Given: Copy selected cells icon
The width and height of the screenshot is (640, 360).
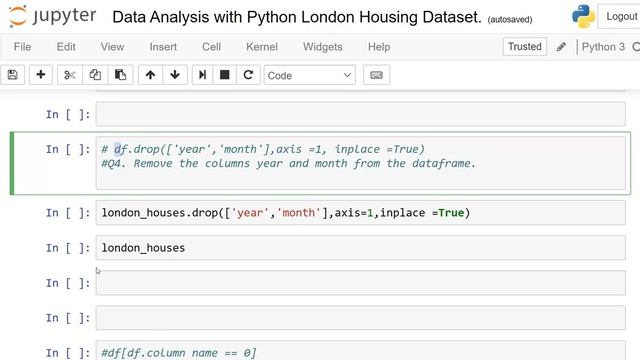Looking at the screenshot, I should click(95, 75).
